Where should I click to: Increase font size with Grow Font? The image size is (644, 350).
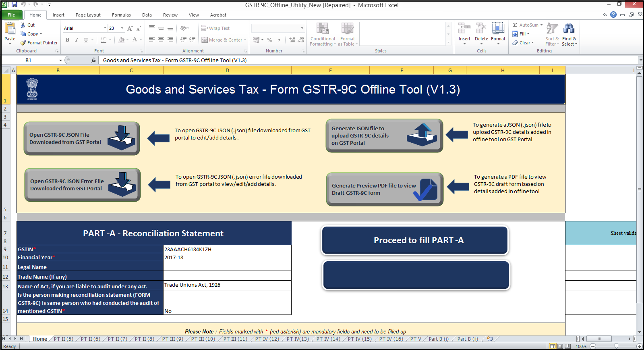130,28
